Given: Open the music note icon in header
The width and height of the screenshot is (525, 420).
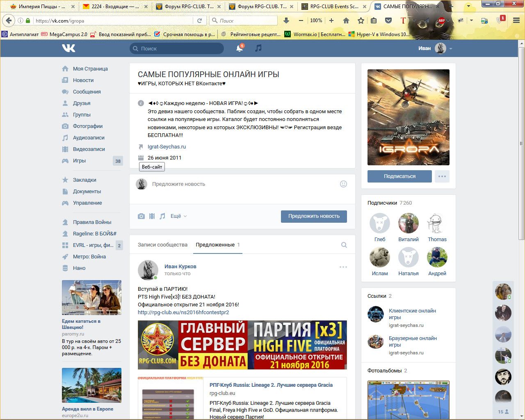Looking at the screenshot, I should point(258,48).
